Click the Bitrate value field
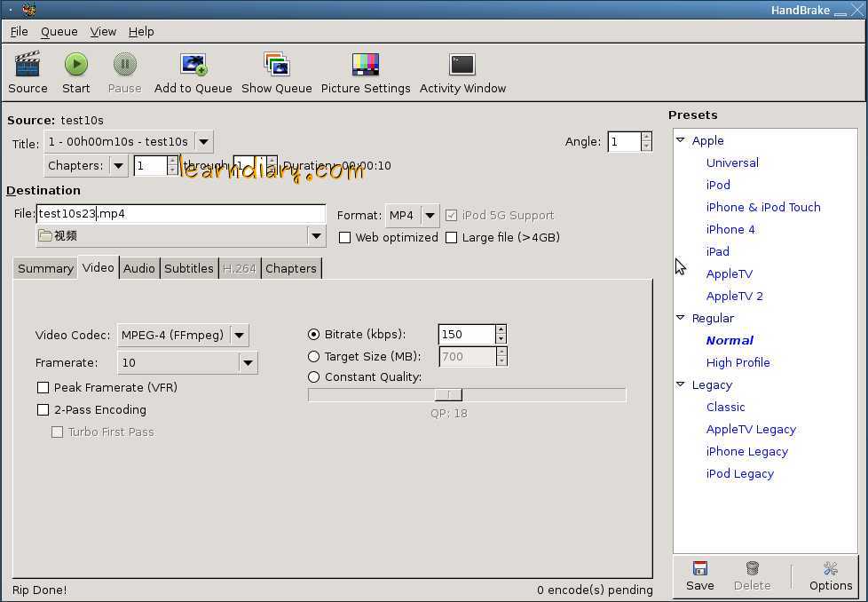The height and width of the screenshot is (602, 868). 466,335
